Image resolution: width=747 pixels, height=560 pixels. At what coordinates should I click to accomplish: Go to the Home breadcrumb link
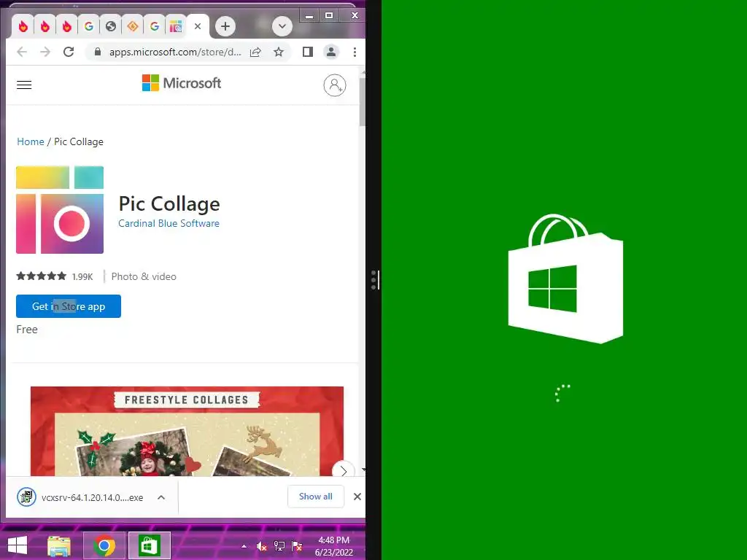tap(31, 141)
